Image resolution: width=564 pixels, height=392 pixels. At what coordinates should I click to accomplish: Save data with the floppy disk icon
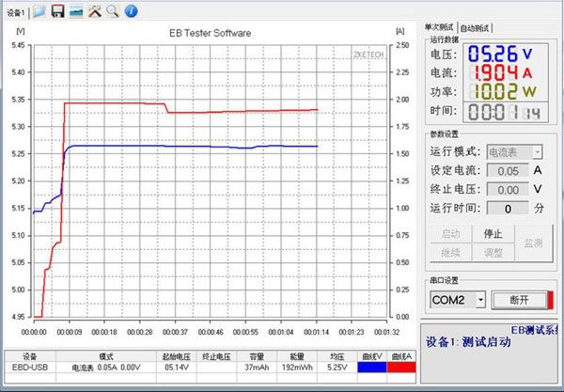click(x=57, y=11)
